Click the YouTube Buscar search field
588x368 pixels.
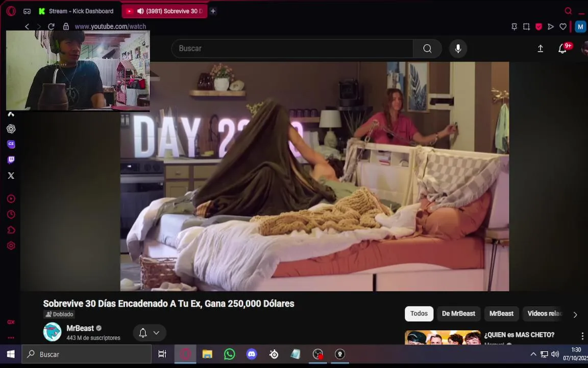(x=292, y=49)
